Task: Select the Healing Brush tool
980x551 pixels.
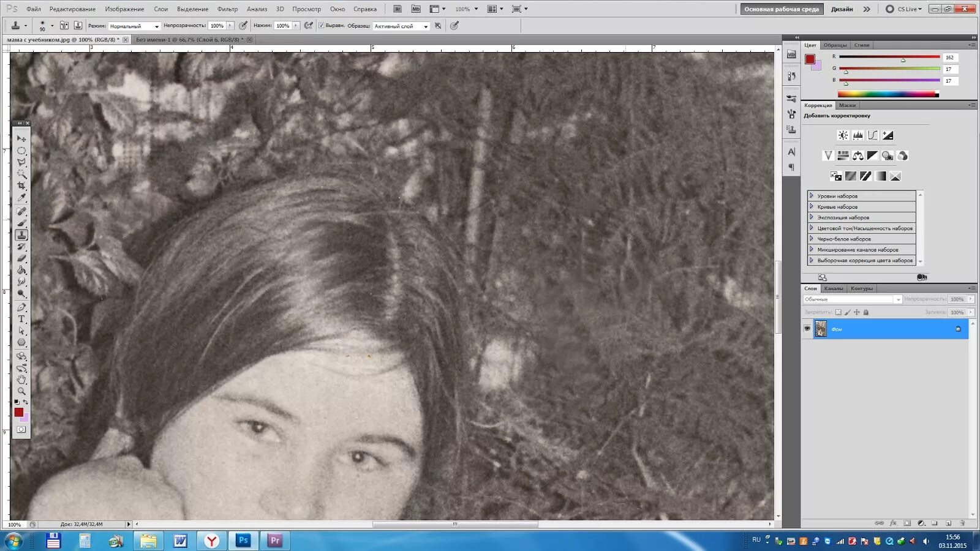Action: point(21,212)
